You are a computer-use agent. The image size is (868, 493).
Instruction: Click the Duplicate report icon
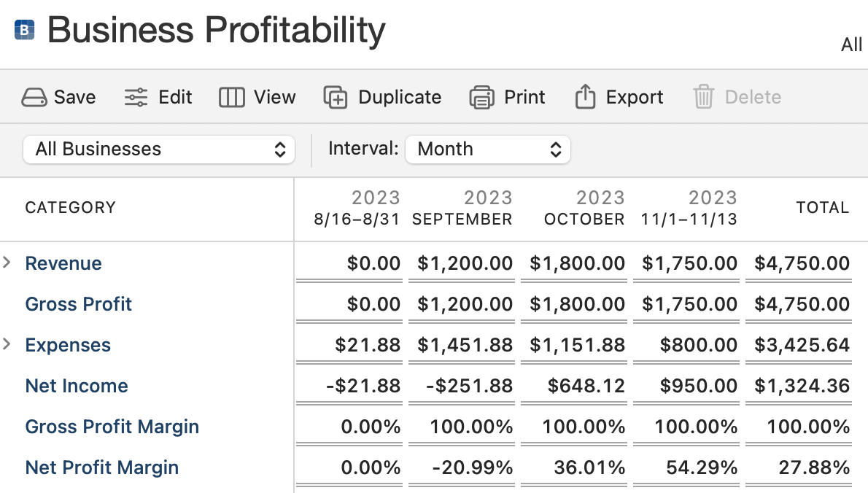pos(336,98)
